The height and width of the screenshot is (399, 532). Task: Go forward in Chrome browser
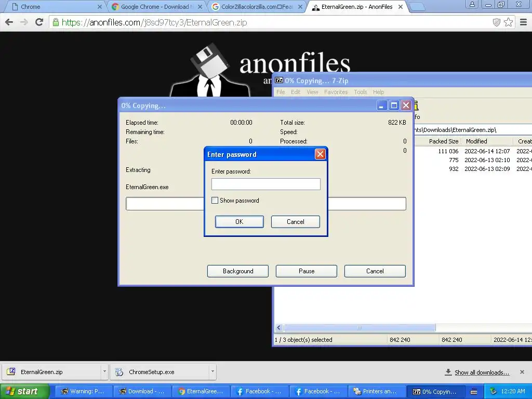(24, 22)
